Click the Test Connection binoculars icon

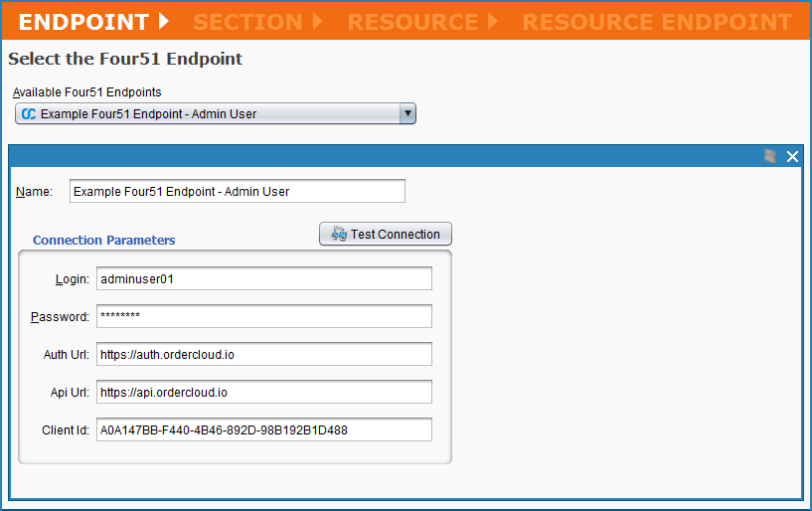(338, 235)
